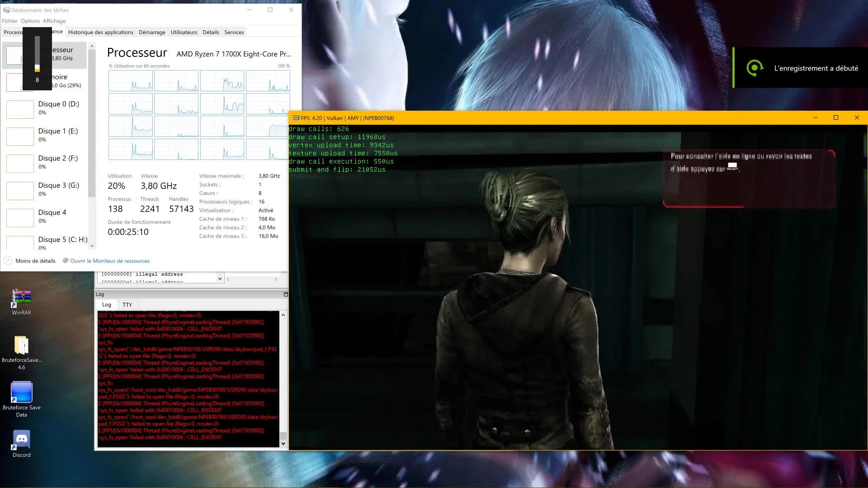Screen dimensions: 868x488
Task: Expand the illegal address dropdown list
Action: [x=220, y=278]
